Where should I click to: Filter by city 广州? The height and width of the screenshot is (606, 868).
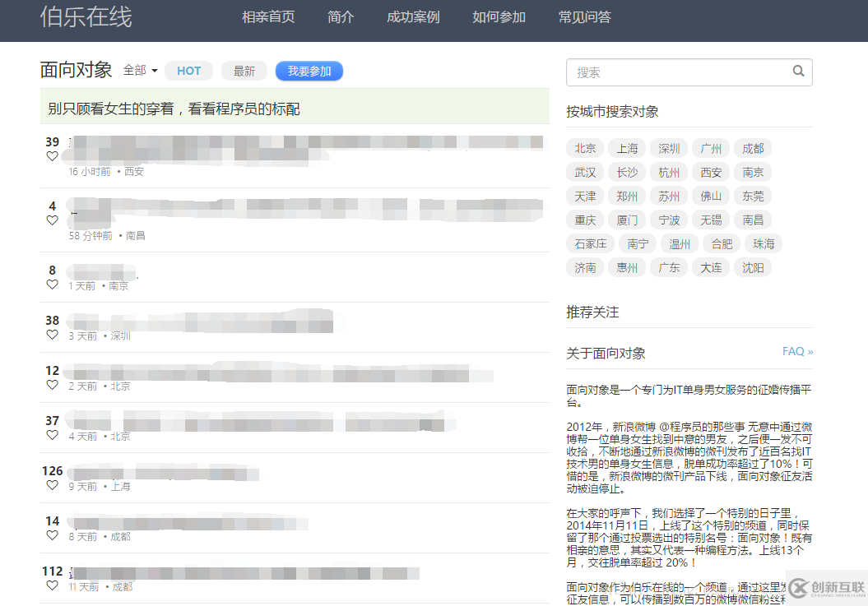(x=711, y=148)
